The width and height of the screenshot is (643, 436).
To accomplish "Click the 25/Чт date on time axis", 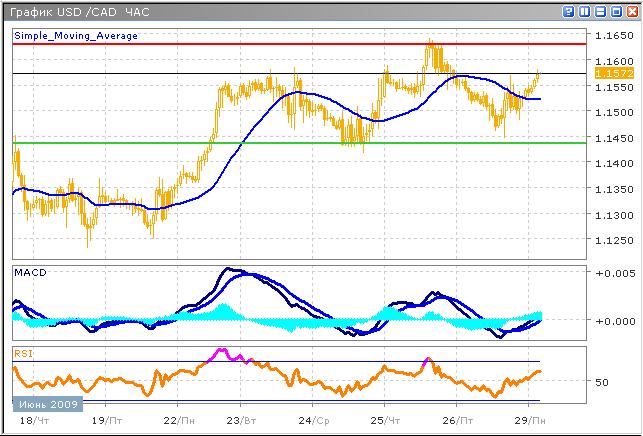I will tap(385, 421).
